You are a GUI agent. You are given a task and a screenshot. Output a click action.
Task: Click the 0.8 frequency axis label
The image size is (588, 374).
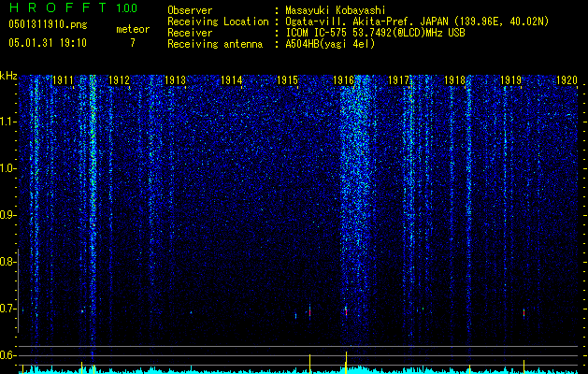point(7,262)
